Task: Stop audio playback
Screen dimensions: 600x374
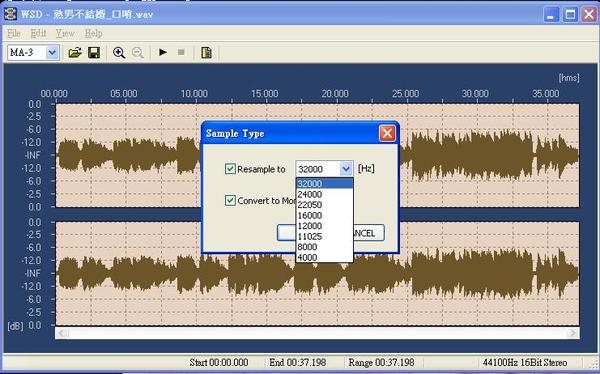Action: (181, 52)
